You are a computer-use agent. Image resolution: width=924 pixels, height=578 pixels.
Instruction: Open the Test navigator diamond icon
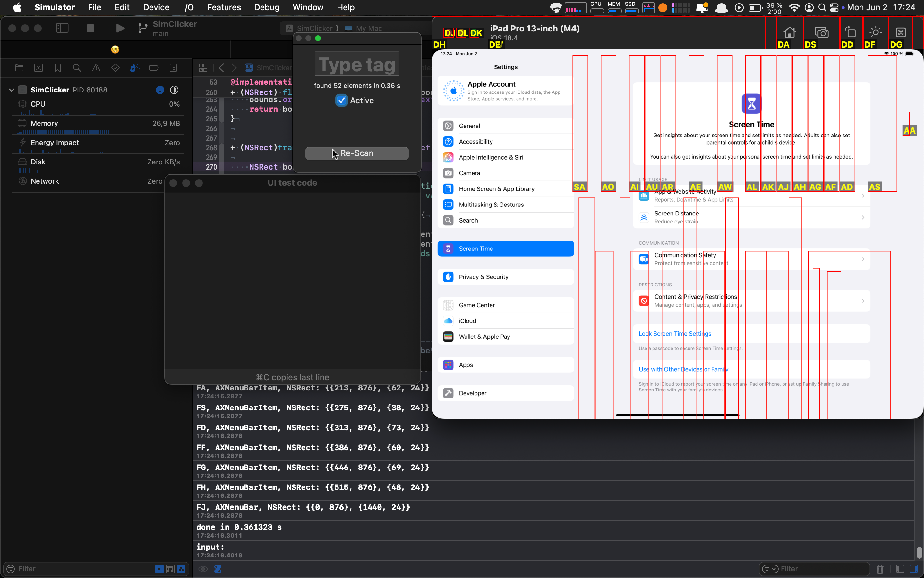pos(115,68)
